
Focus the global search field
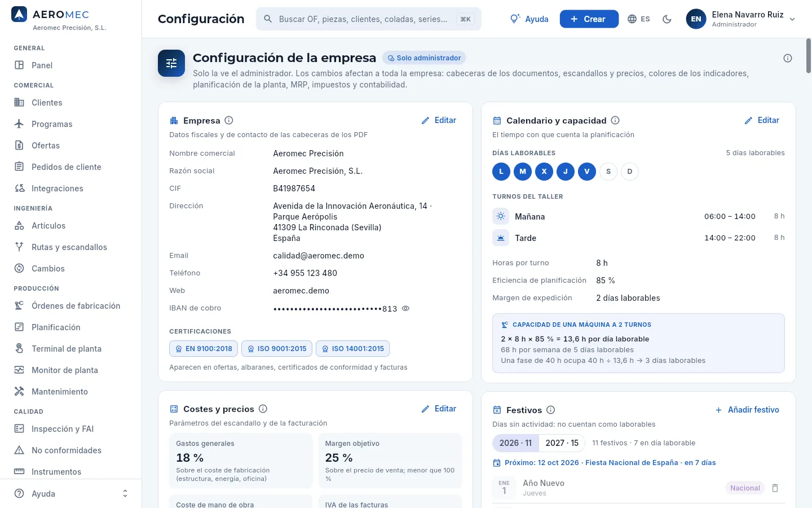369,19
